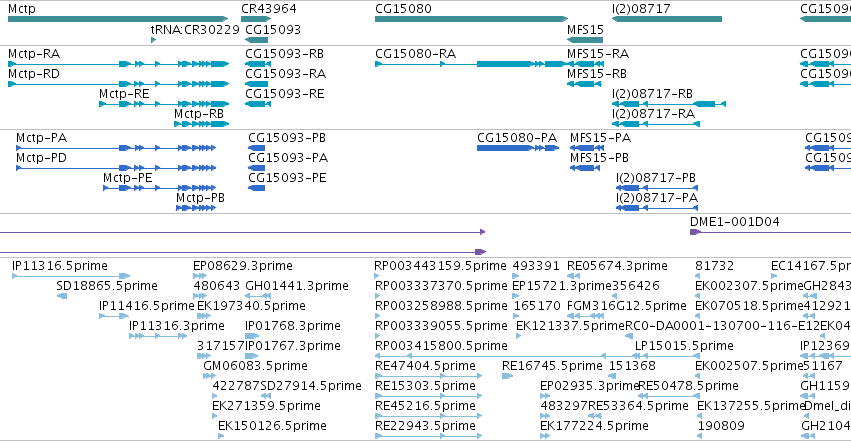Click transcript CG15093-RB label

point(284,54)
